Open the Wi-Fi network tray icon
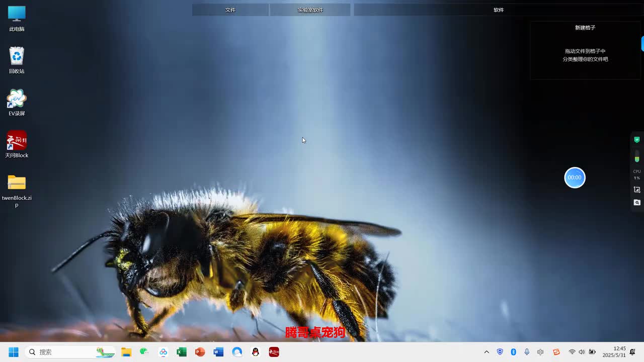 coord(572,352)
